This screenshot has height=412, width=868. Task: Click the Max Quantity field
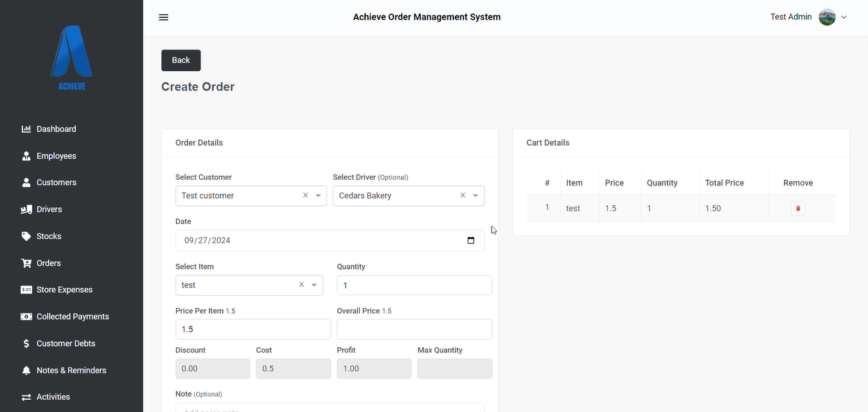tap(455, 369)
